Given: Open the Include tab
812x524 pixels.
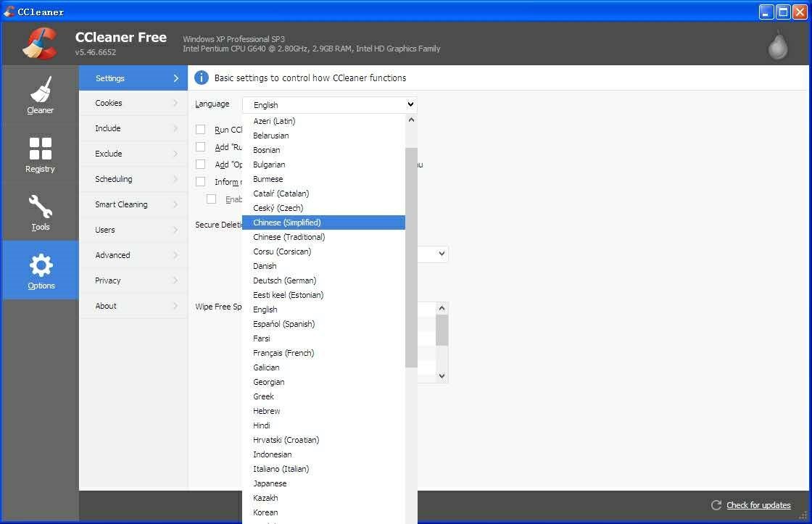Looking at the screenshot, I should point(133,128).
